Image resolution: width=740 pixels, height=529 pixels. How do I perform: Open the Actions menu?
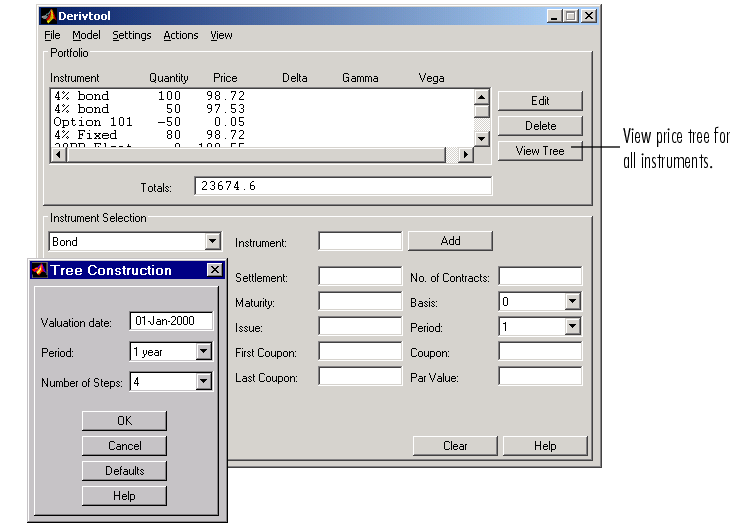click(x=181, y=35)
